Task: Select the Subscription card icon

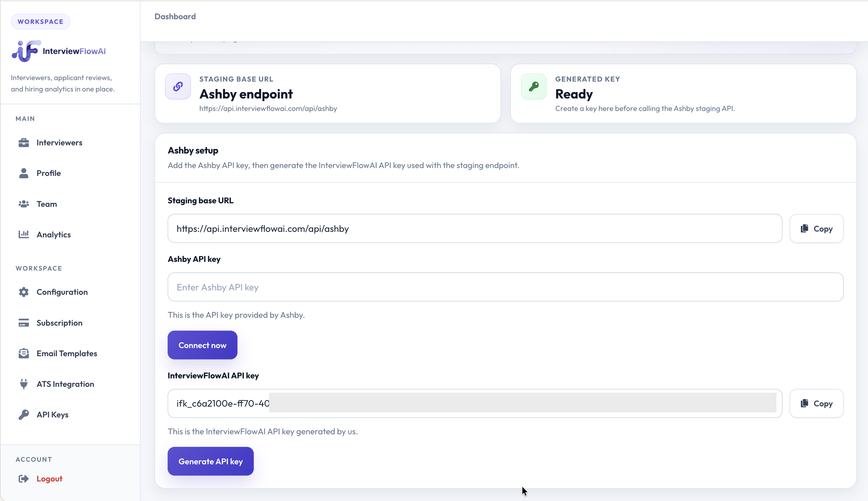Action: (x=23, y=323)
